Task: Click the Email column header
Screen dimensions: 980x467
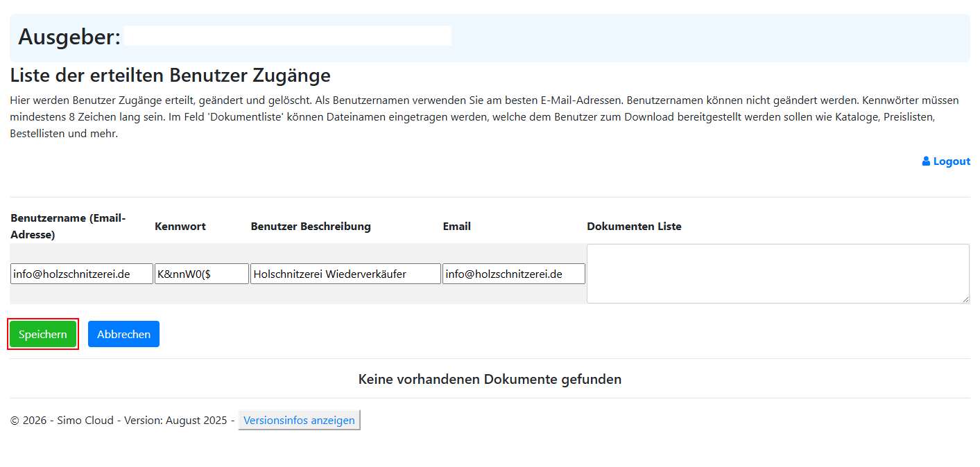Action: 457,227
